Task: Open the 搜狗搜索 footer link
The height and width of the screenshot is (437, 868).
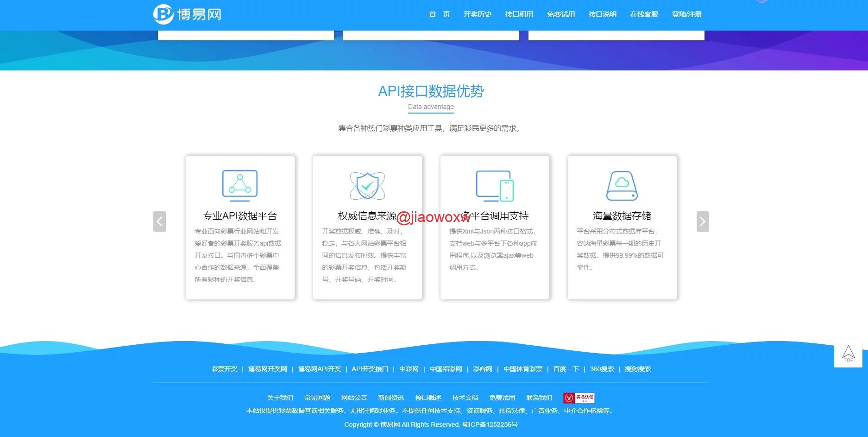Action: (x=638, y=369)
